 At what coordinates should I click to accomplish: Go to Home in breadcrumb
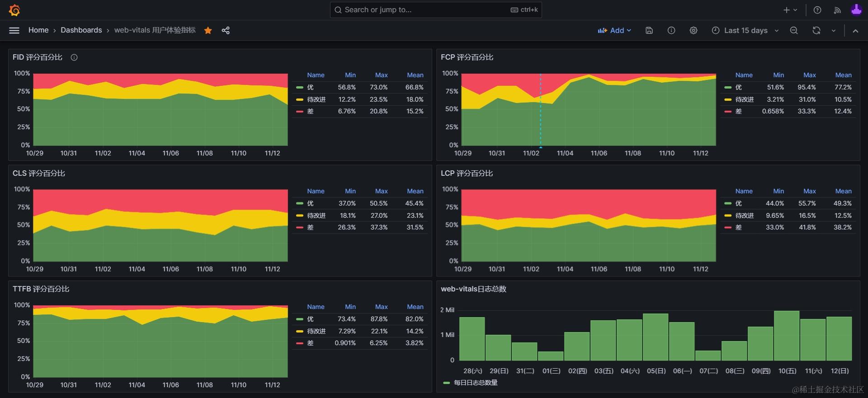click(x=38, y=30)
